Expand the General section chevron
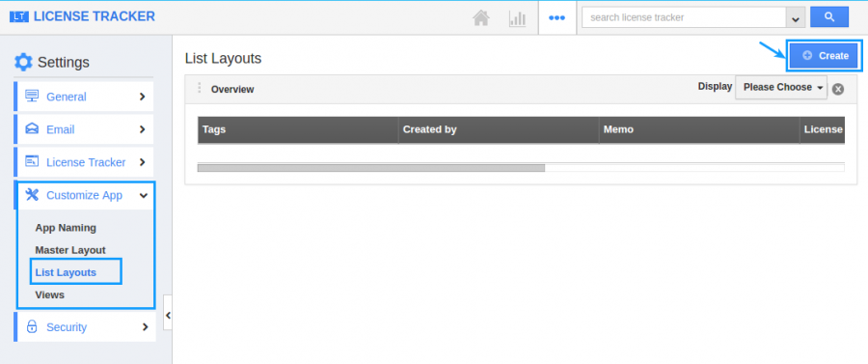Viewport: 868px width, 364px height. tap(143, 97)
